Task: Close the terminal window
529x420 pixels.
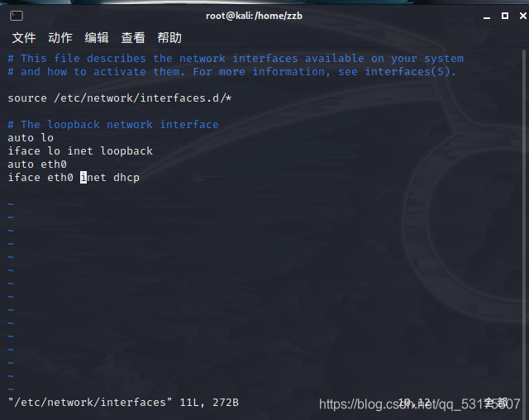Action: pyautogui.click(x=523, y=16)
